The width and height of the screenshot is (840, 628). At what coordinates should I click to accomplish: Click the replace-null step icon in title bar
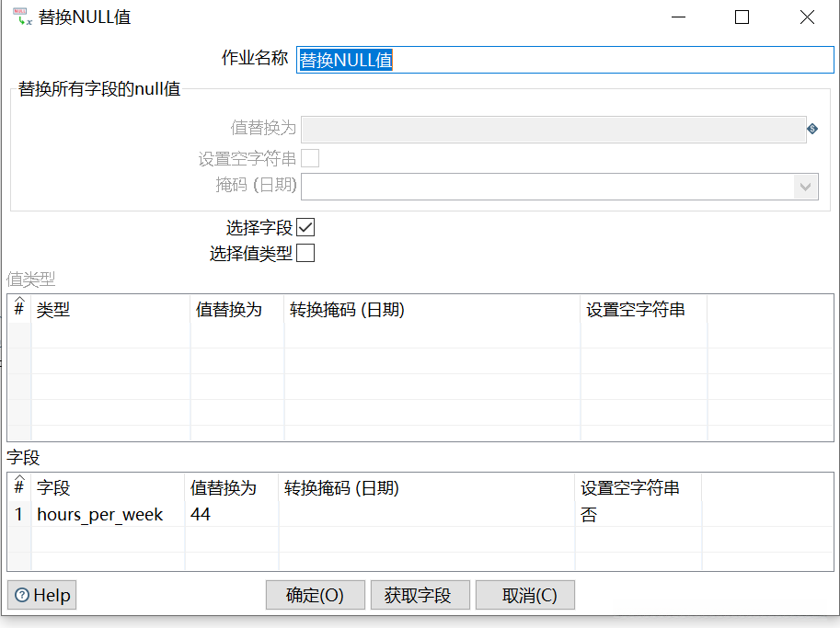(x=22, y=17)
